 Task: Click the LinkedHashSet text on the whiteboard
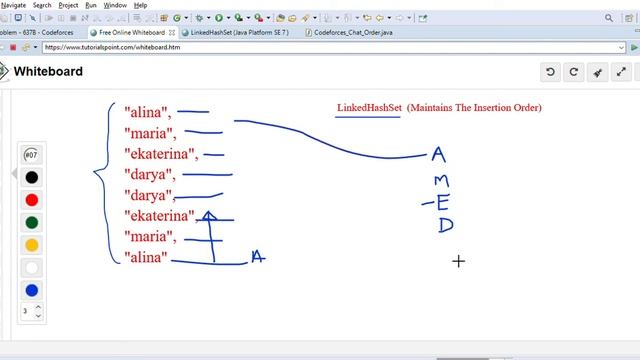[369, 108]
